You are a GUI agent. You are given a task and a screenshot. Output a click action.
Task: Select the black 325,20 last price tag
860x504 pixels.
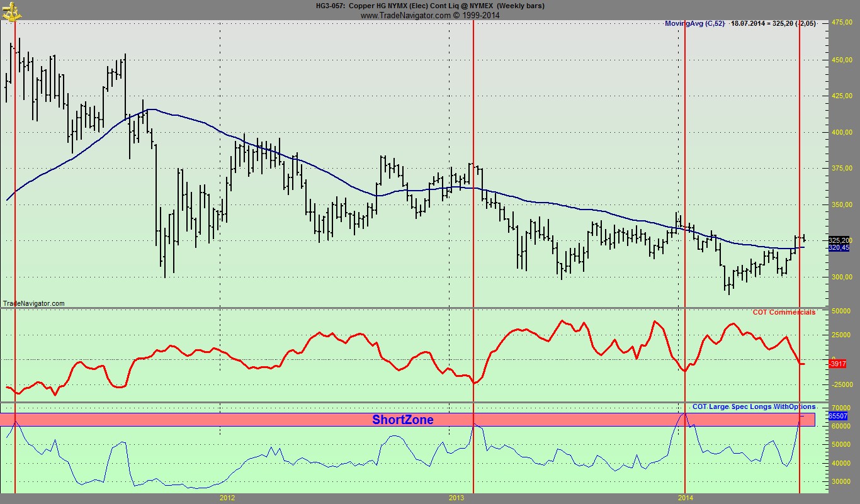(840, 240)
